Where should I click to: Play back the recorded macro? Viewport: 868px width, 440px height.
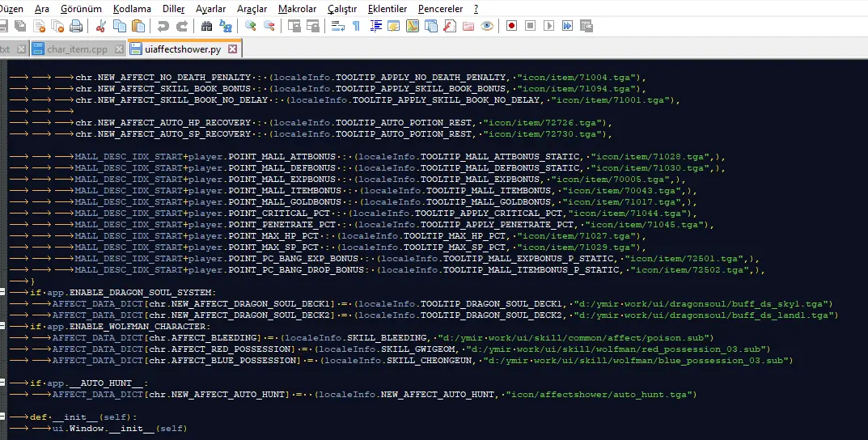tap(548, 26)
